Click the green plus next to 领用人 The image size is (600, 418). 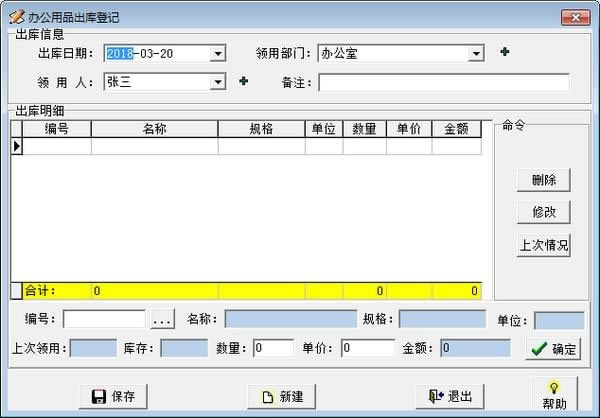click(x=243, y=82)
